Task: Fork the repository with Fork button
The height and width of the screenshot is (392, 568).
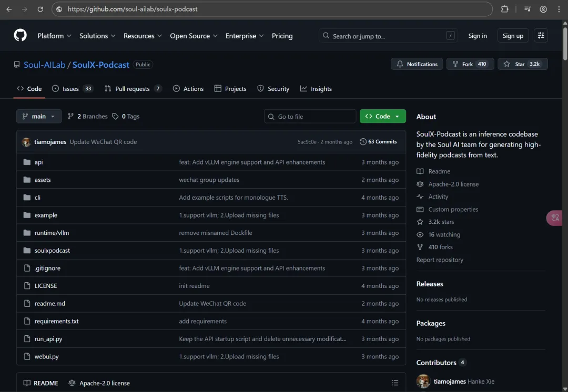Action: pyautogui.click(x=470, y=64)
